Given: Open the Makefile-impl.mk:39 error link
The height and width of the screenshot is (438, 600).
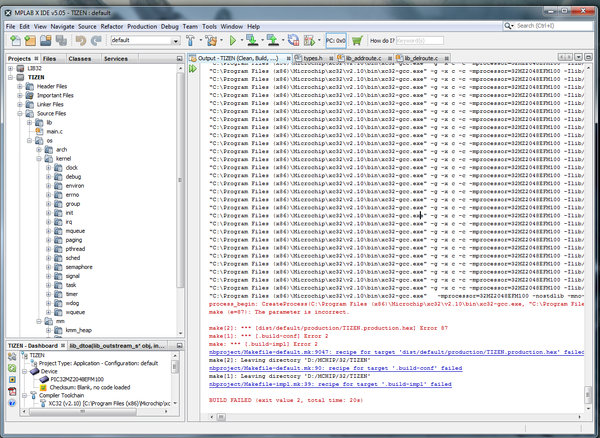Looking at the screenshot, I should click(330, 384).
